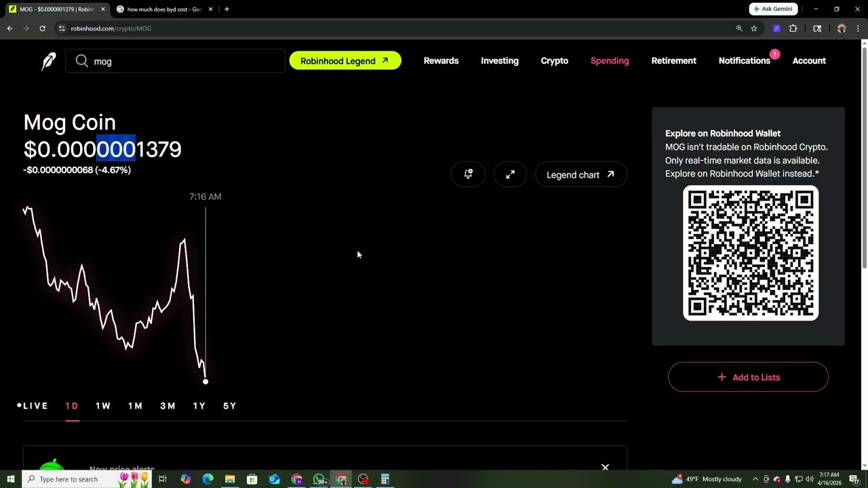
Task: Select the 1D chart range
Action: pos(72,405)
